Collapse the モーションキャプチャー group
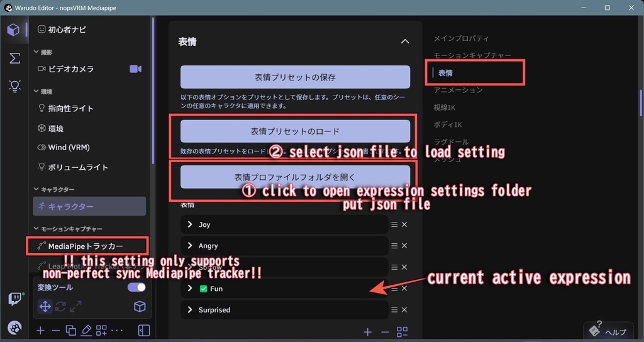This screenshot has height=342, width=644. (x=68, y=229)
